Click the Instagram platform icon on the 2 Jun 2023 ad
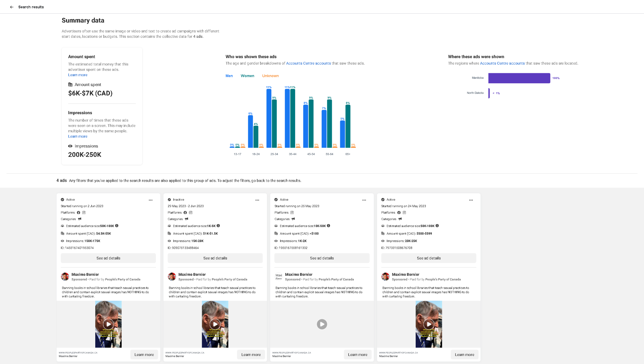This screenshot has width=644, height=364. [x=84, y=213]
